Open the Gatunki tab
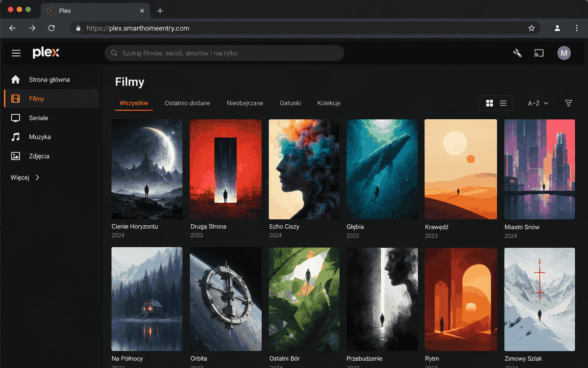588x368 pixels. pos(290,103)
